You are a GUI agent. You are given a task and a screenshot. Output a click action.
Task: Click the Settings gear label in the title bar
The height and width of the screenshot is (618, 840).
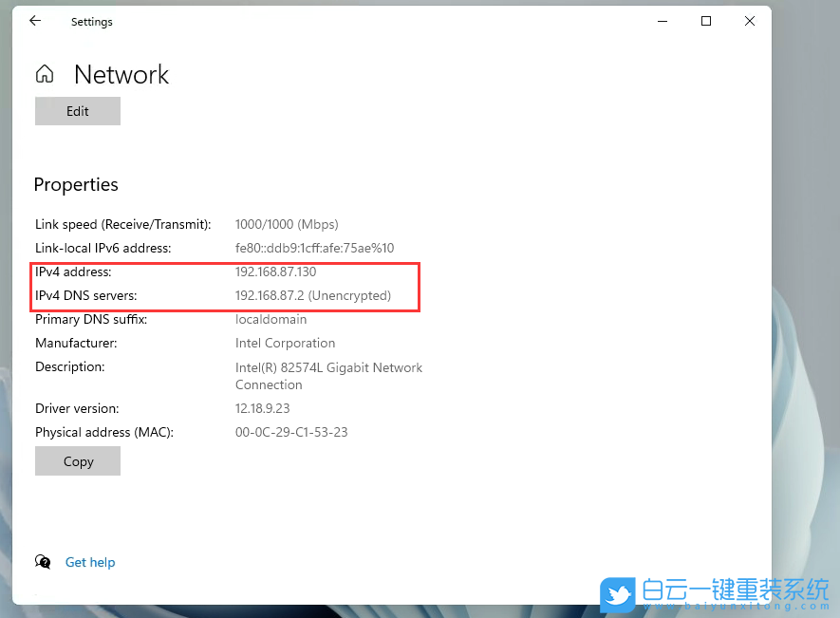click(91, 21)
